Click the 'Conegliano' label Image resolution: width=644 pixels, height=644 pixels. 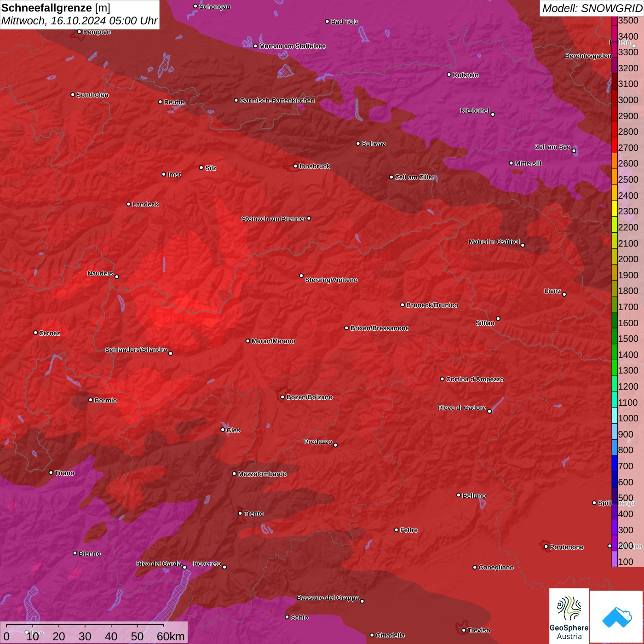pos(496,567)
